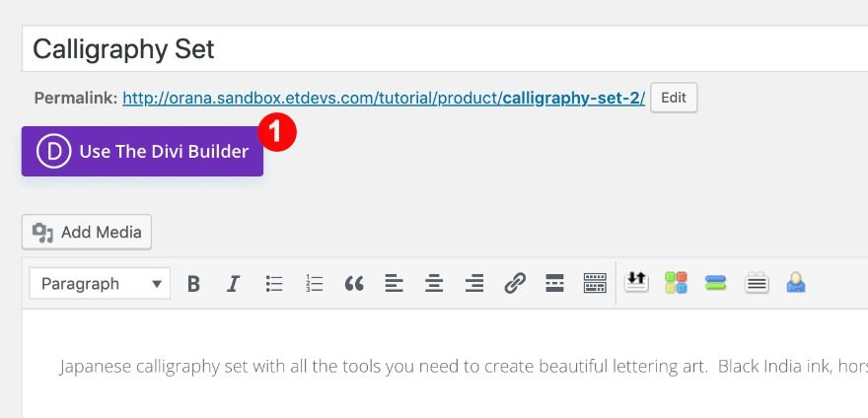Screen dimensions: 868x418
Task: Align text left
Action: pos(394,284)
